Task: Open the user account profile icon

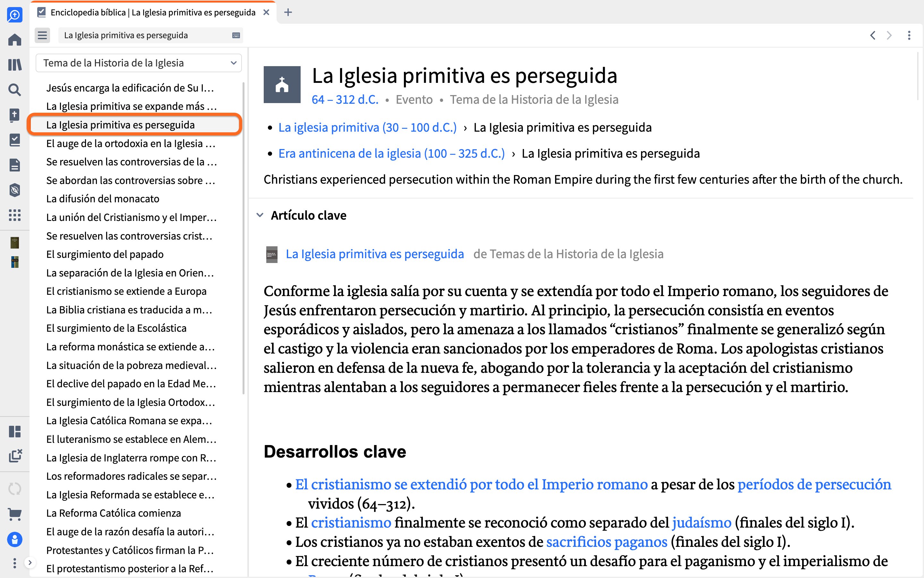Action: 14,539
